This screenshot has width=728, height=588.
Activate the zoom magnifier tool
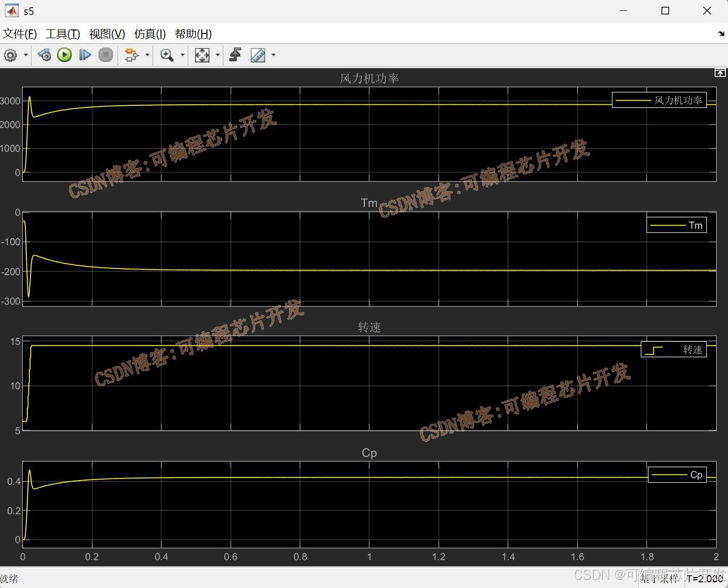pyautogui.click(x=167, y=55)
